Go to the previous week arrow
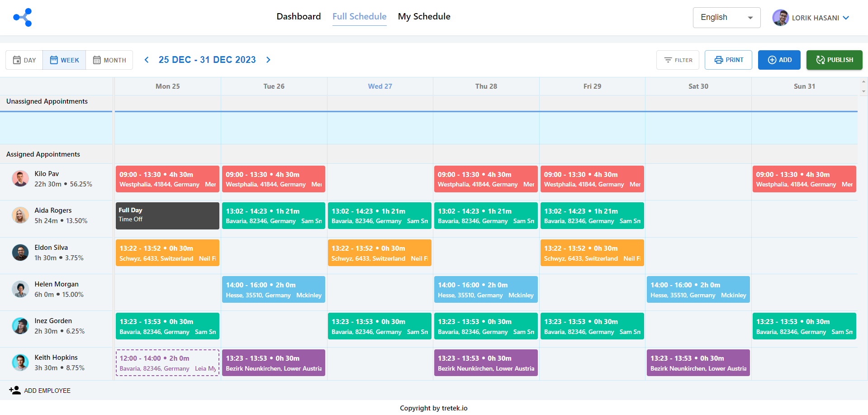The image size is (868, 415). click(x=147, y=60)
